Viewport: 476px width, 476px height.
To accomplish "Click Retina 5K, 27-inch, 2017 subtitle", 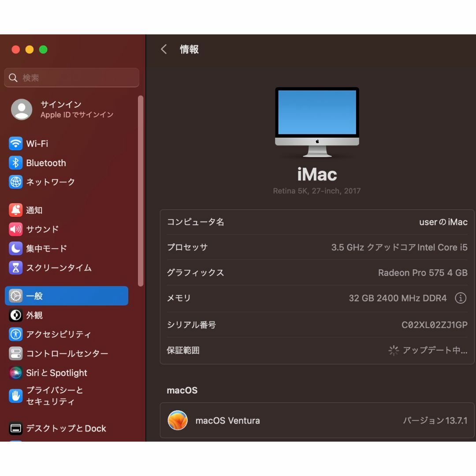I will 316,191.
